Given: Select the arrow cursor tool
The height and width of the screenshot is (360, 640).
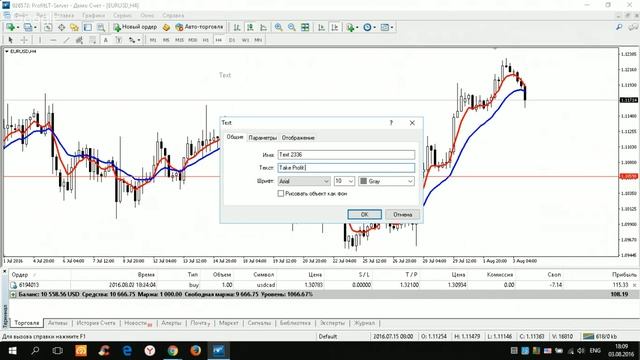Looking at the screenshot, I should click(10, 40).
